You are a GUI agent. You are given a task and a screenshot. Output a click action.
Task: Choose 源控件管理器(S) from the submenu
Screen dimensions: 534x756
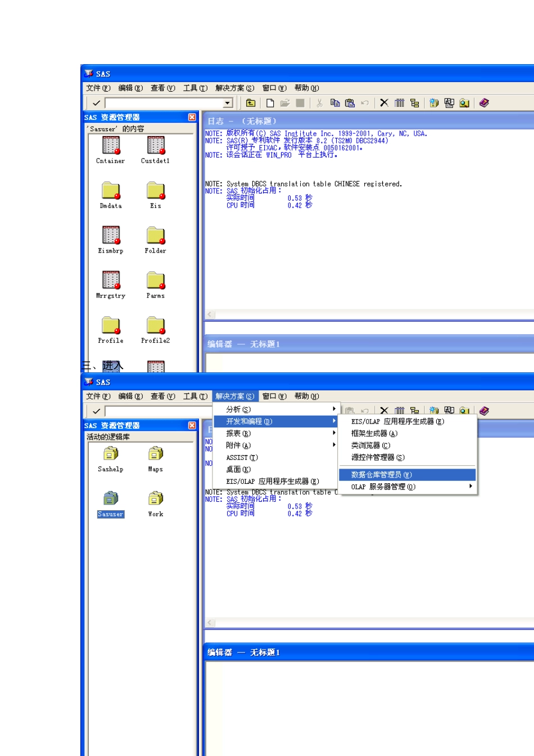click(408, 457)
